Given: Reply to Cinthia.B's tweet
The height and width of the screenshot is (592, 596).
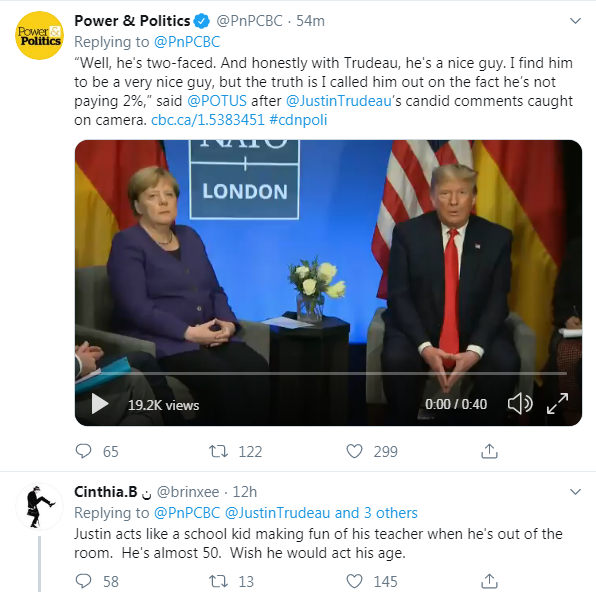Looking at the screenshot, I should point(84,581).
